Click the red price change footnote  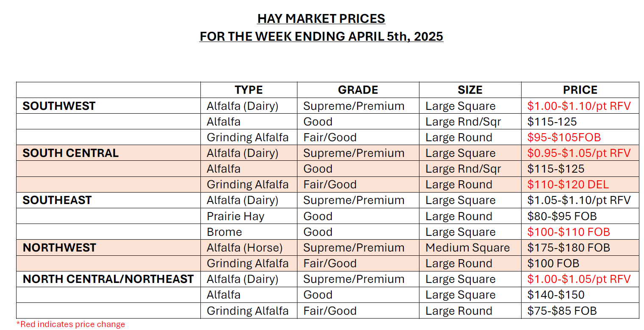(x=71, y=324)
